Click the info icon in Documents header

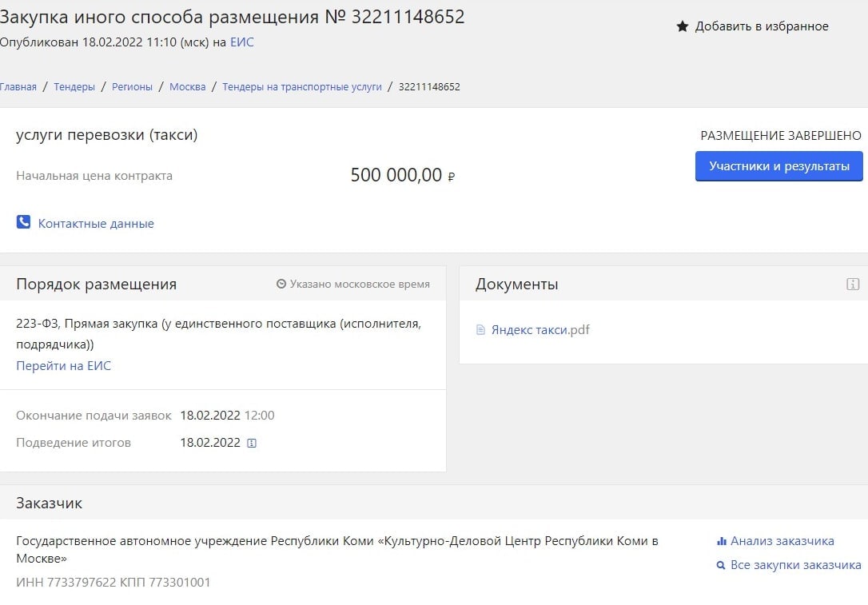click(x=853, y=284)
